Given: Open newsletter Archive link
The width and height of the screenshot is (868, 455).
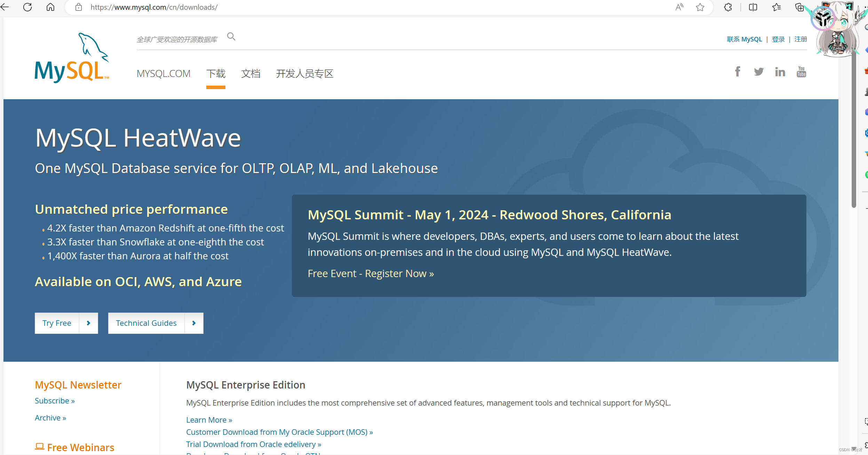Looking at the screenshot, I should [x=50, y=418].
